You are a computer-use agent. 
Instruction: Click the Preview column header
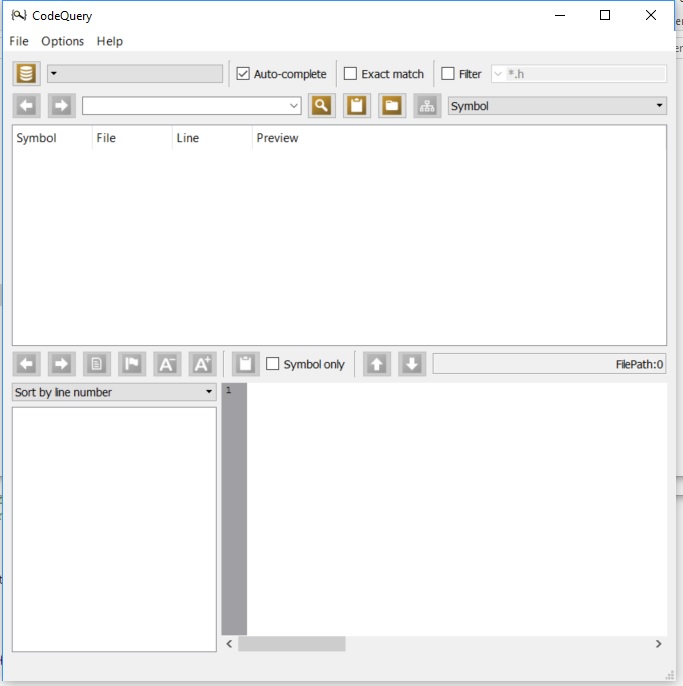tap(278, 138)
